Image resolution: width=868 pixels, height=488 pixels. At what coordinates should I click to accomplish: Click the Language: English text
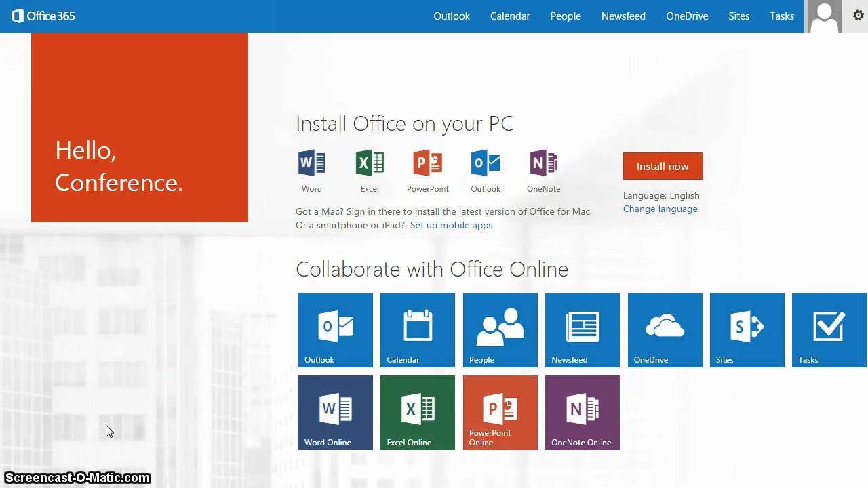pyautogui.click(x=661, y=195)
